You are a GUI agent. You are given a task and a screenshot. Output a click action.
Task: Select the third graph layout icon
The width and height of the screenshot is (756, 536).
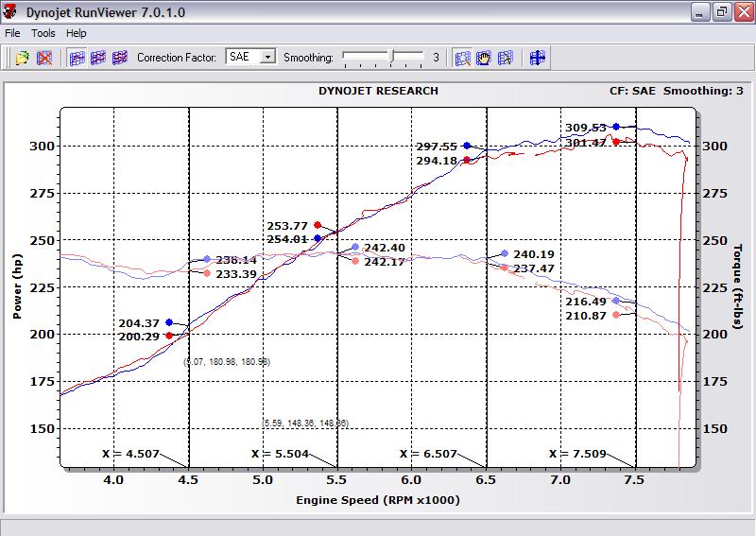click(x=120, y=58)
